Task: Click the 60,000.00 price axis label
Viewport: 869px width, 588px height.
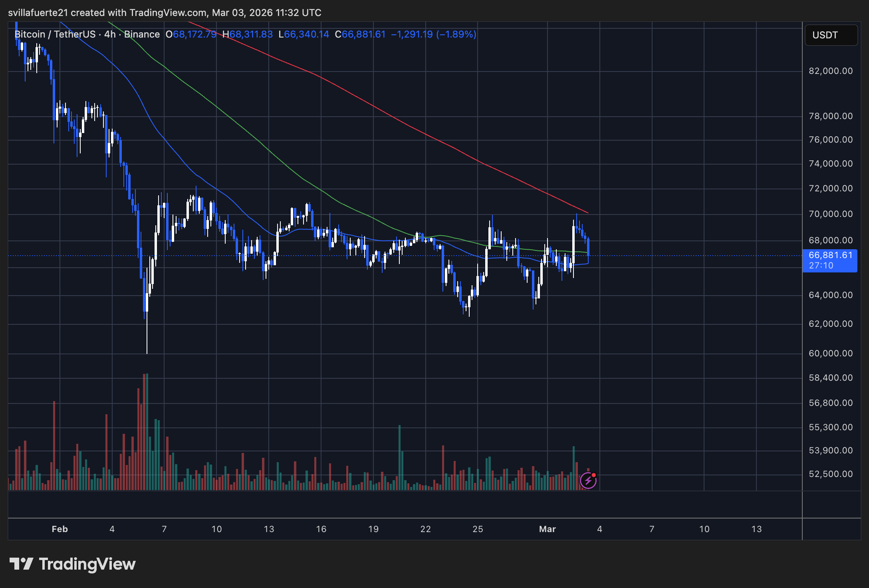Action: [x=831, y=354]
